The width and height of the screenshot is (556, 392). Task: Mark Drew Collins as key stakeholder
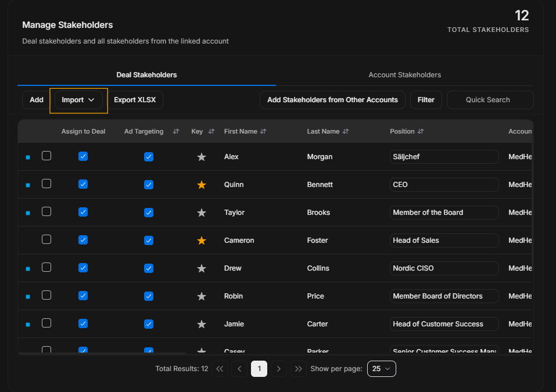pos(202,268)
